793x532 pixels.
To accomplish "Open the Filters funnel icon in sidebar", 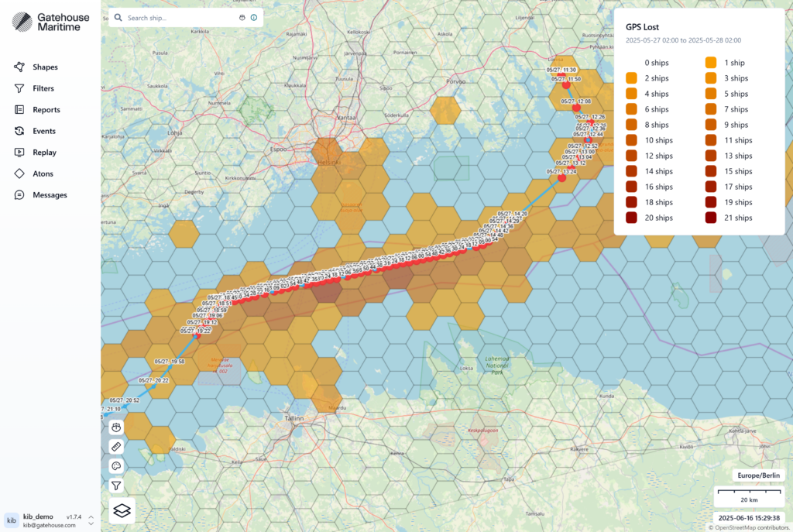I will coord(19,88).
